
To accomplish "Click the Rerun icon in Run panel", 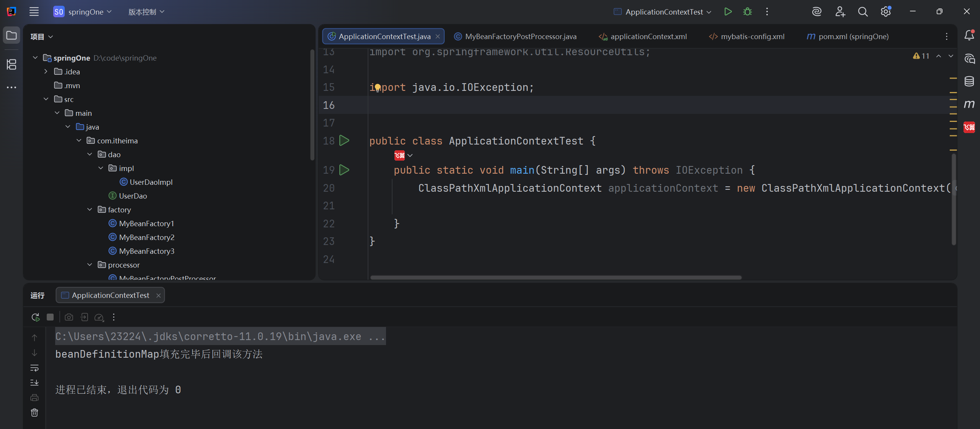I will pyautogui.click(x=35, y=317).
